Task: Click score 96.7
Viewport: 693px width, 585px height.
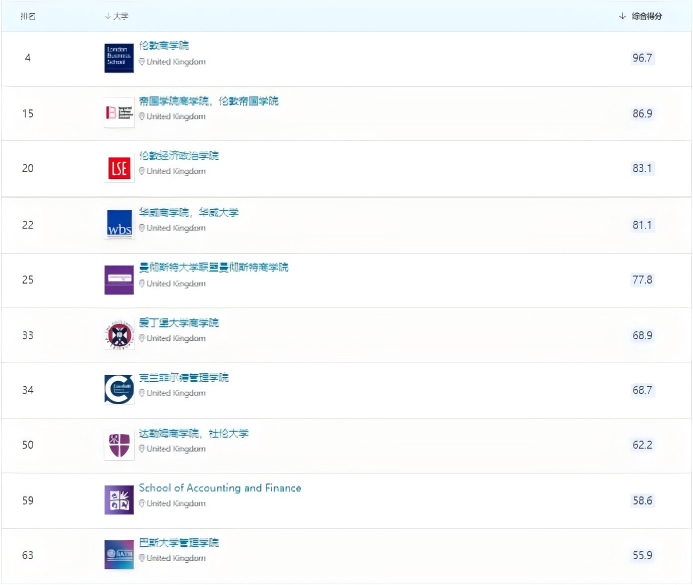Action: click(642, 58)
